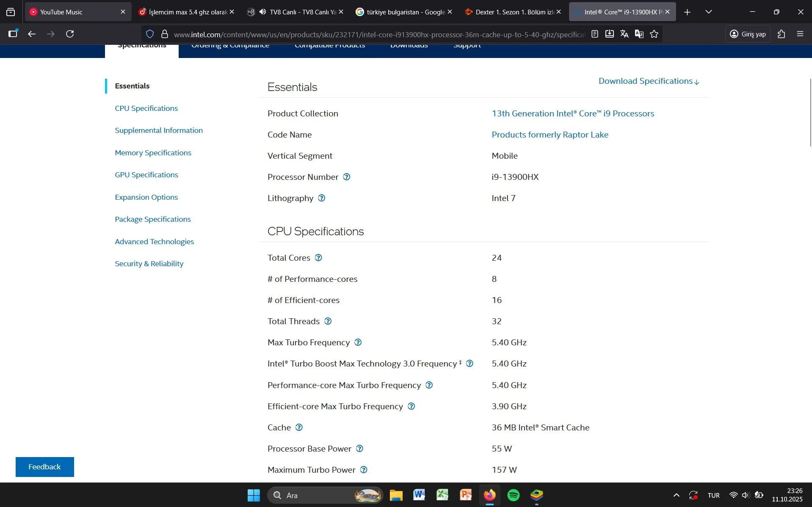
Task: Expand the system tray hidden icons
Action: (677, 495)
